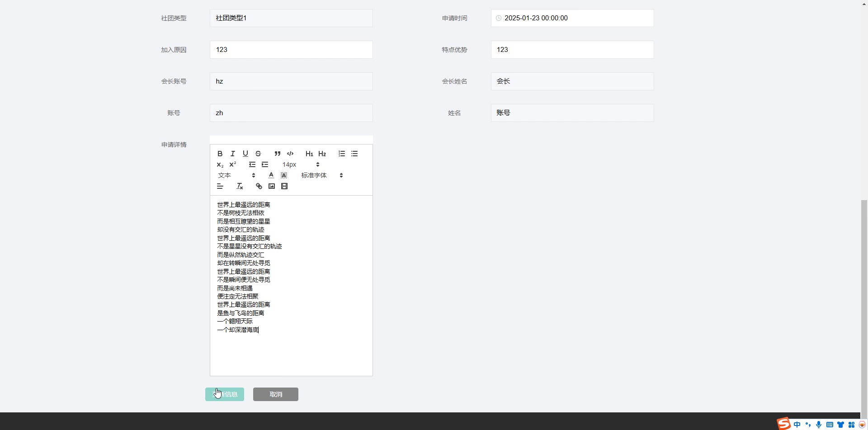The height and width of the screenshot is (430, 868).
Task: Click the text line 世界上最遥远的距离 at top
Action: [x=244, y=205]
